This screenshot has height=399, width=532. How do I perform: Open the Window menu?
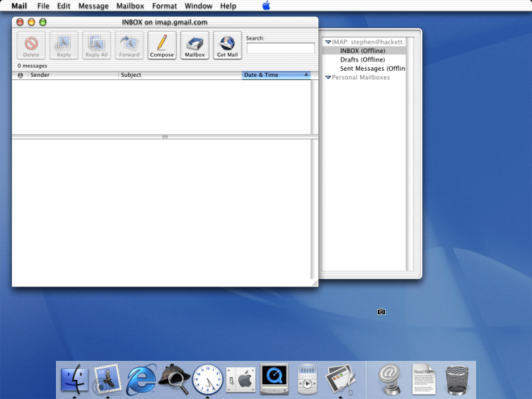(x=198, y=6)
